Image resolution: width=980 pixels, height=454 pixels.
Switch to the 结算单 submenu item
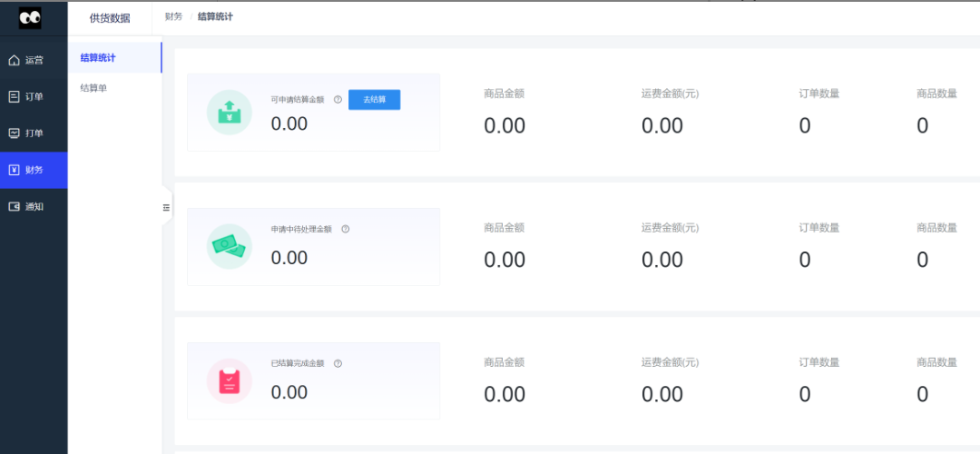pyautogui.click(x=93, y=88)
